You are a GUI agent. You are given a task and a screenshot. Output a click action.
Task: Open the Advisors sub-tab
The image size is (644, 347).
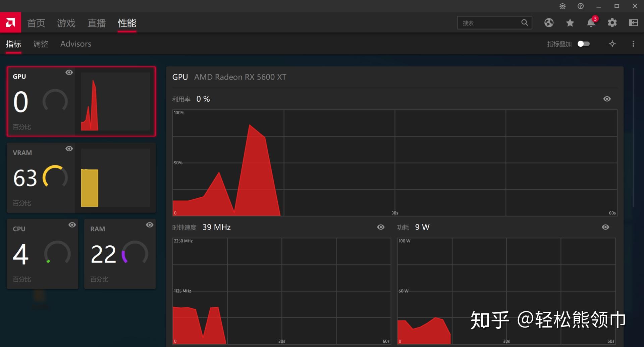(x=76, y=44)
